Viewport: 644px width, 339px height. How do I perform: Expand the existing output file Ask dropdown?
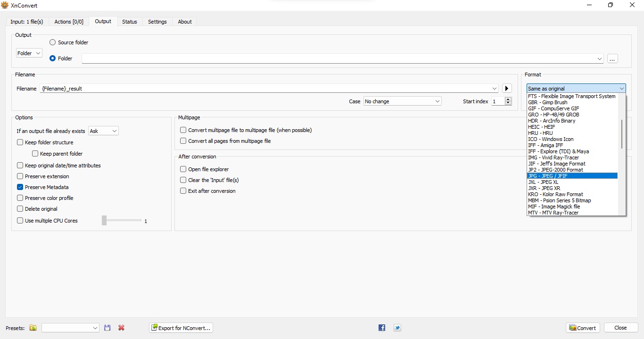click(103, 131)
